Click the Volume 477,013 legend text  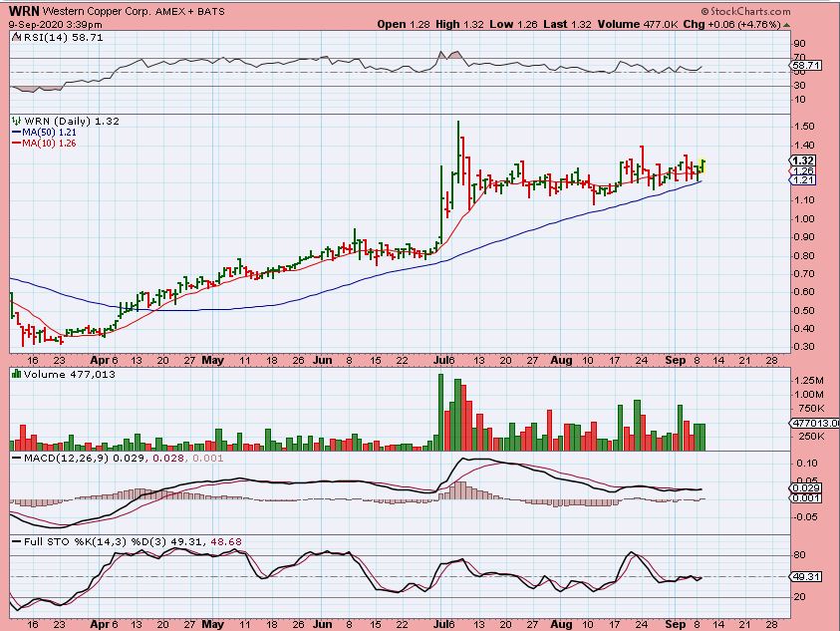coord(70,374)
